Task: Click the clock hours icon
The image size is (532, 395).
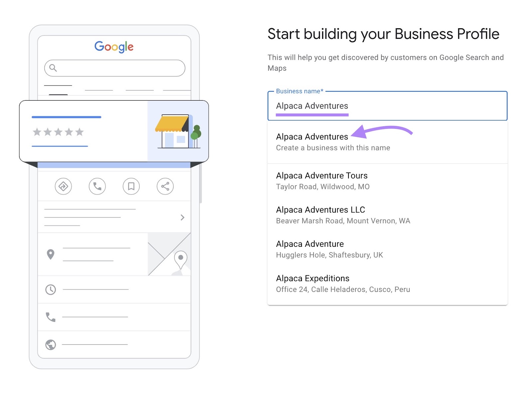Action: click(50, 289)
